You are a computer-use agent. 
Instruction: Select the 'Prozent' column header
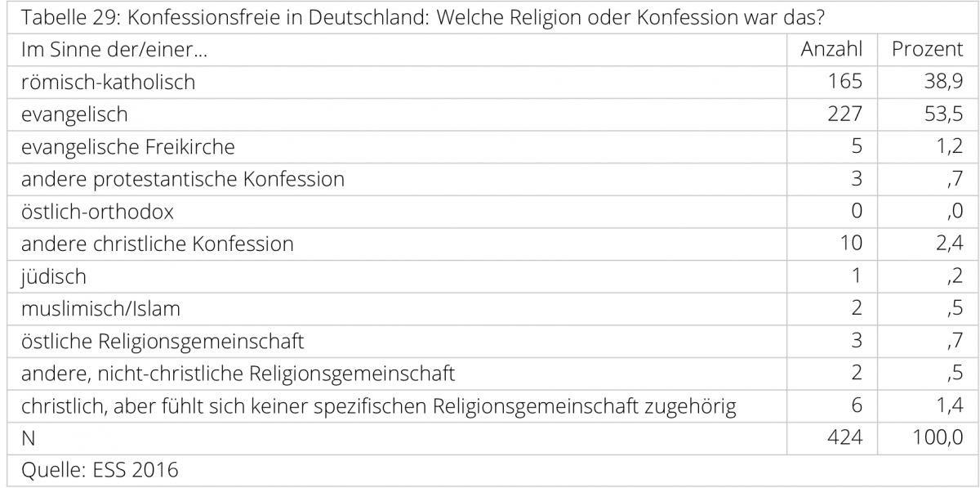[x=927, y=49]
